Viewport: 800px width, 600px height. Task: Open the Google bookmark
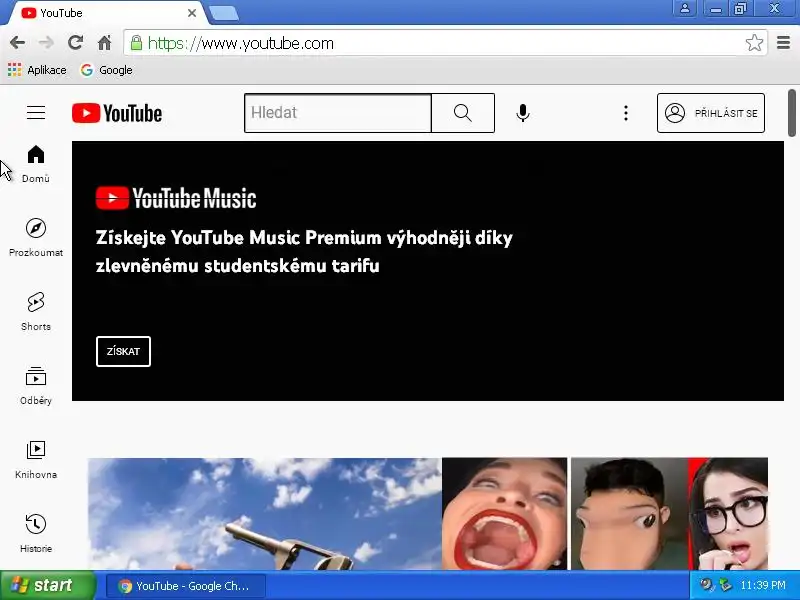pyautogui.click(x=107, y=70)
